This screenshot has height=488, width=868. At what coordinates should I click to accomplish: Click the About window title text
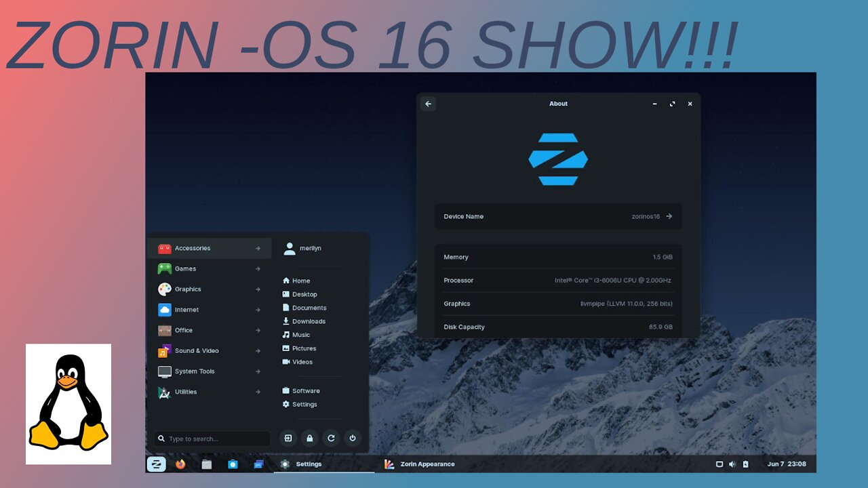(558, 104)
